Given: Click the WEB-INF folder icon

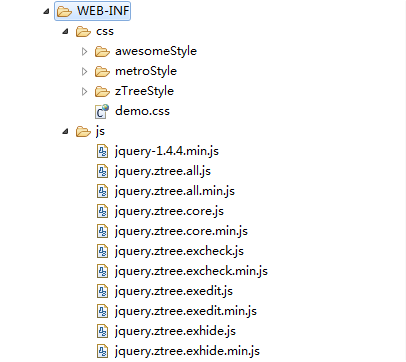Looking at the screenshot, I should pos(64,11).
